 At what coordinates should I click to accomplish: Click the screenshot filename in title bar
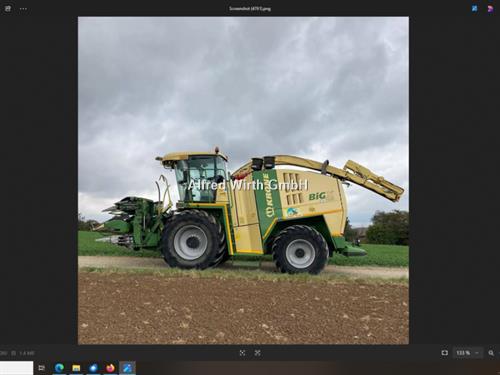pos(250,9)
